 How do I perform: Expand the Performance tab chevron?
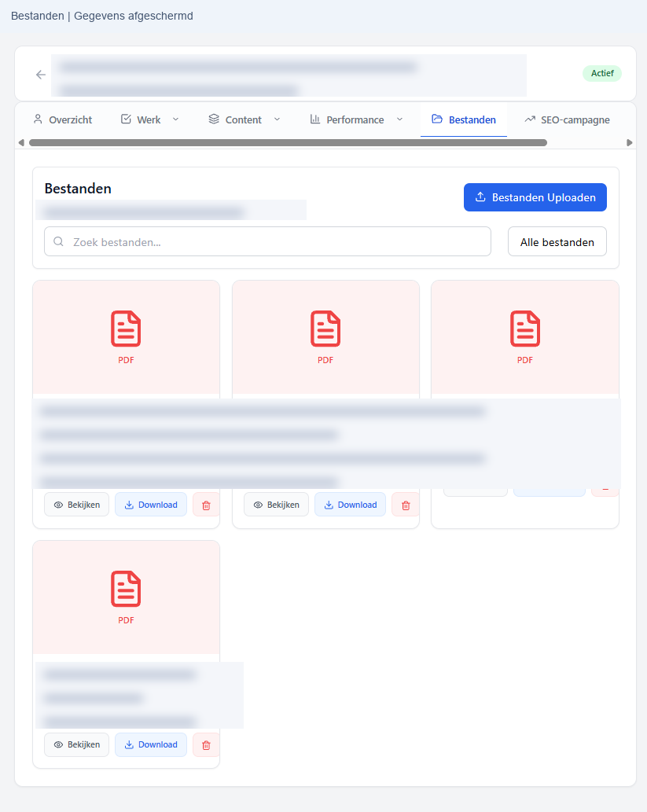click(x=400, y=119)
